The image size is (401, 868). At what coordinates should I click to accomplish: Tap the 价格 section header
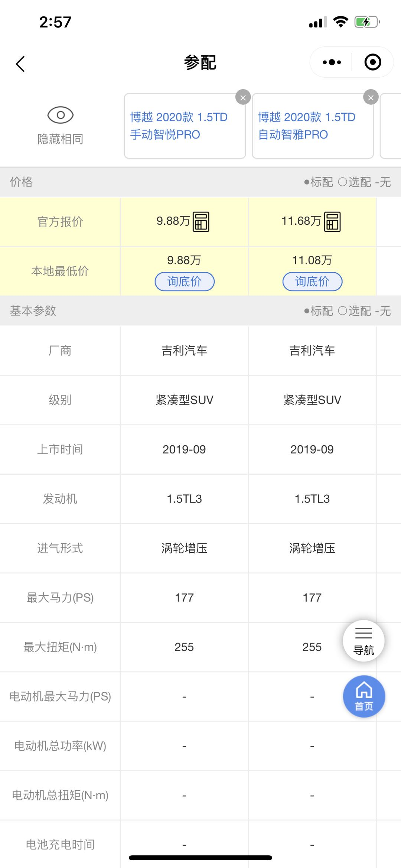[x=22, y=182]
